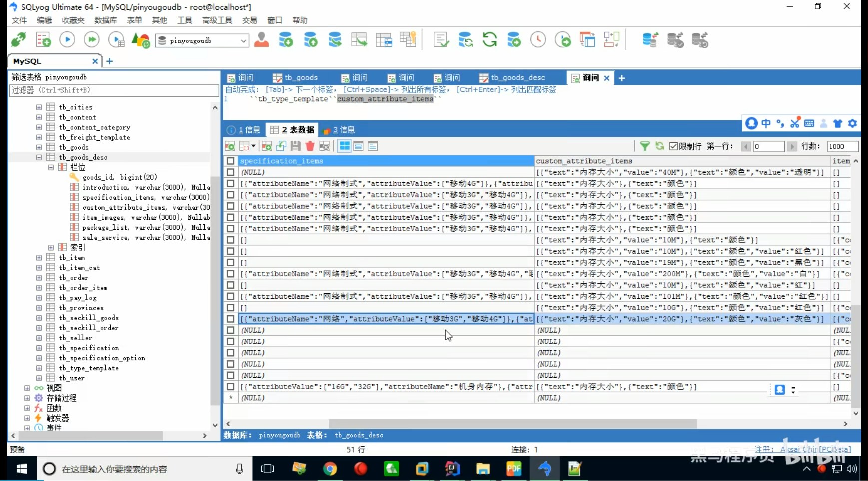
Task: Click the 第一行 first row input field
Action: [x=769, y=146]
